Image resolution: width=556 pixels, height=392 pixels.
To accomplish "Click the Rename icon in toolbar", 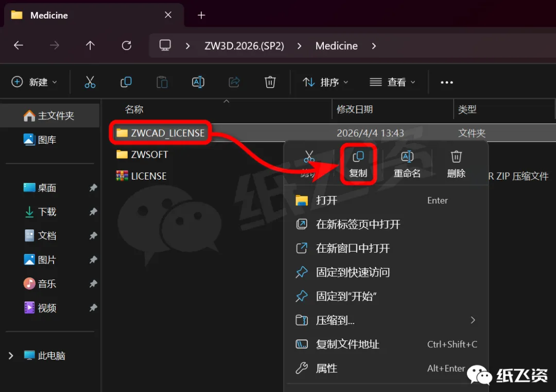I will pyautogui.click(x=198, y=82).
